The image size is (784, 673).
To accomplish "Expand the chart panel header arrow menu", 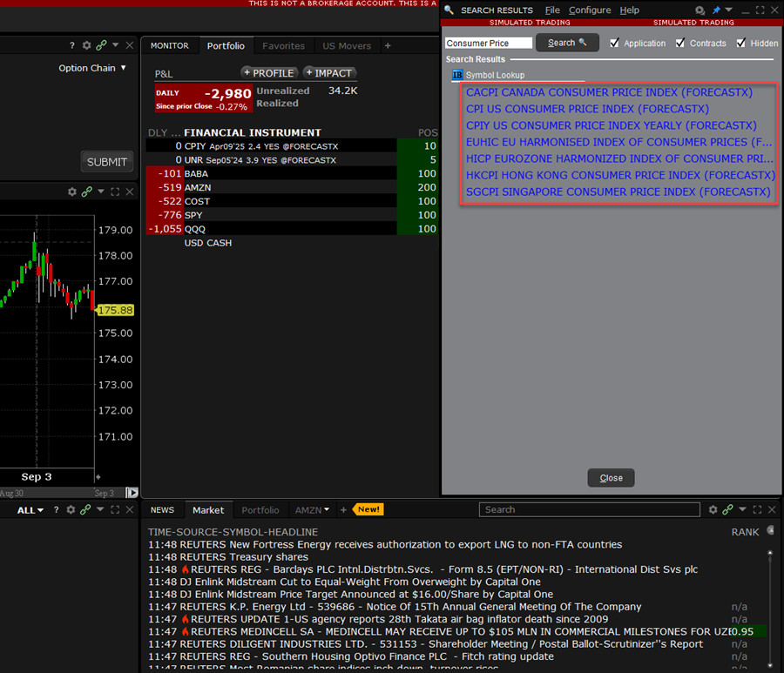I will [101, 192].
